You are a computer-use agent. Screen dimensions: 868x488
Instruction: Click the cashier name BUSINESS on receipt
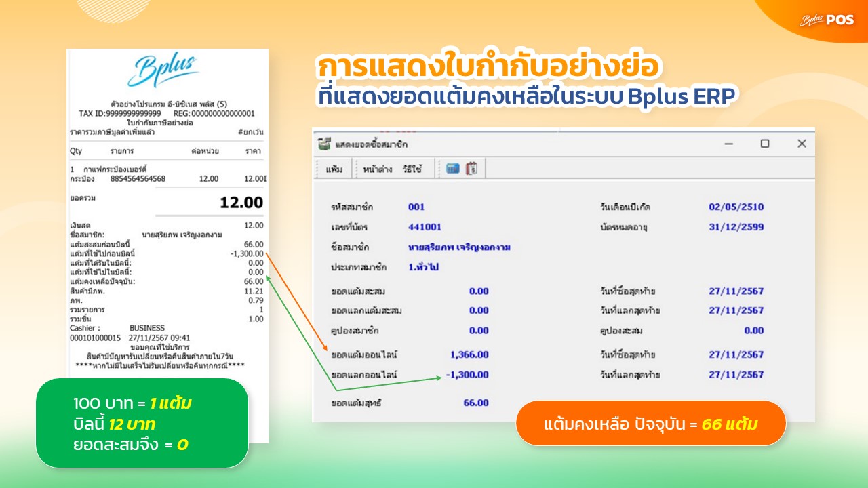(147, 328)
